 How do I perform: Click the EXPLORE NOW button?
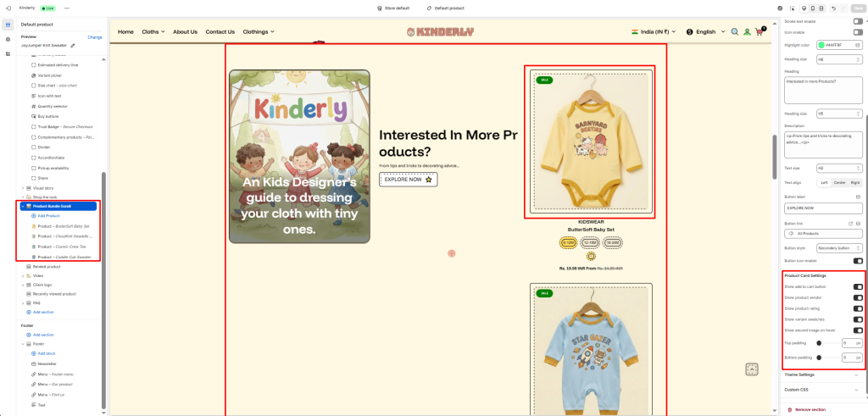408,180
